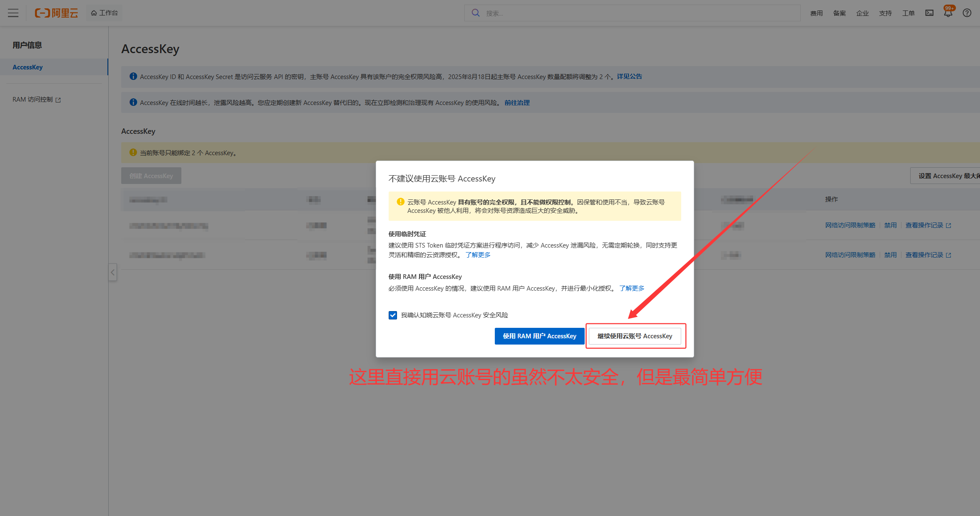Collapse the left sidebar with arrow handle
The image size is (980, 516).
(x=112, y=273)
